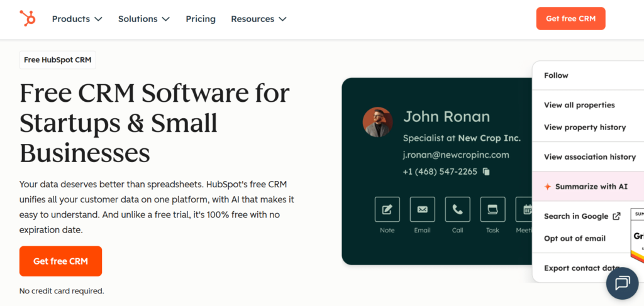Image resolution: width=644 pixels, height=306 pixels.
Task: Click the Free HubSpot CRM badge
Action: click(57, 60)
